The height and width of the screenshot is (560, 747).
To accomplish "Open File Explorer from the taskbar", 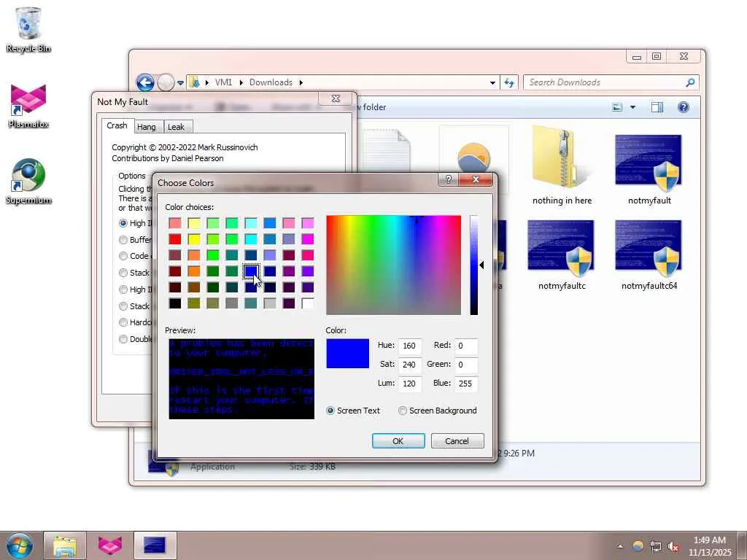I will click(x=65, y=545).
